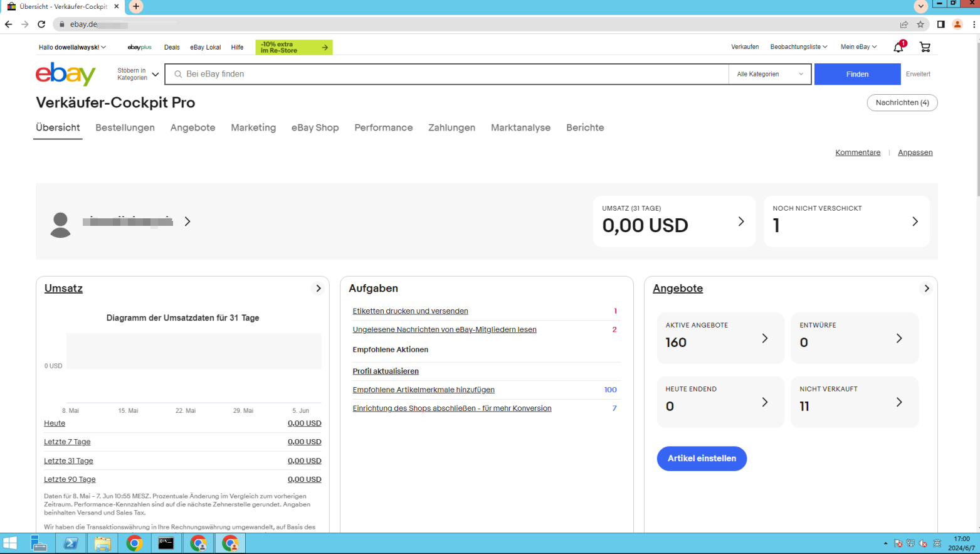The height and width of the screenshot is (554, 980).
Task: Open Heute endend card chevron
Action: coord(765,402)
